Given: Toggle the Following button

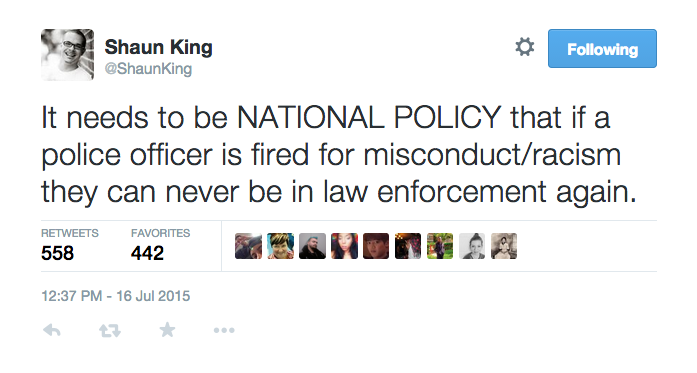Looking at the screenshot, I should (x=602, y=48).
